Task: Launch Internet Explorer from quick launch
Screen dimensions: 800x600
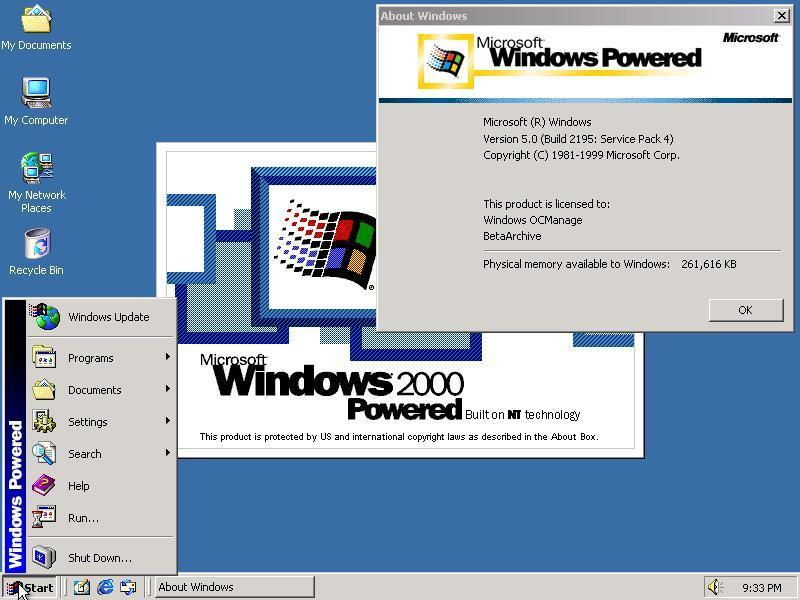Action: 105,587
